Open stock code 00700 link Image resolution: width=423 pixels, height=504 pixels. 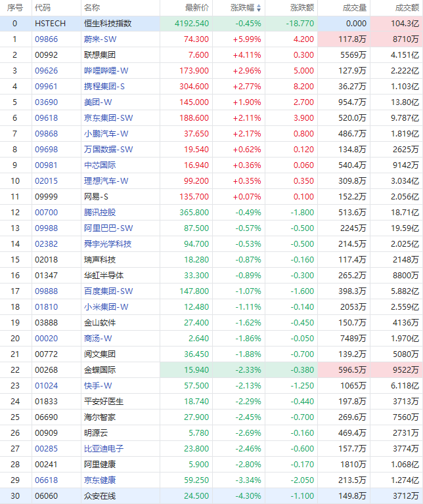pyautogui.click(x=47, y=213)
